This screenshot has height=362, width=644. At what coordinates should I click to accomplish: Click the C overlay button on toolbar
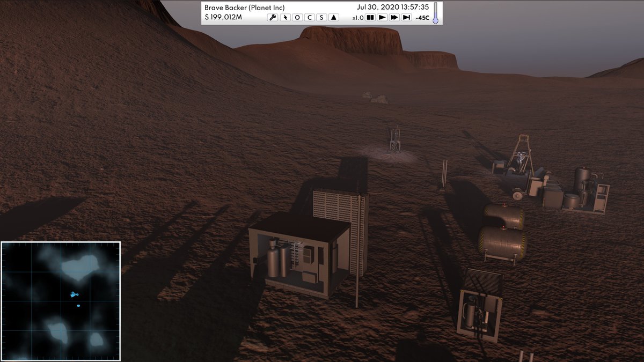pyautogui.click(x=309, y=17)
